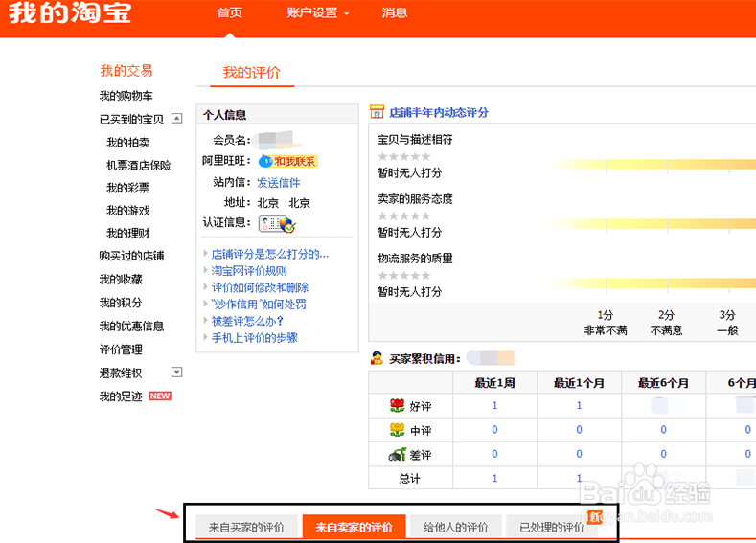
Task: Click the 宝贝与描述相符 rating bar
Action: tap(651, 166)
